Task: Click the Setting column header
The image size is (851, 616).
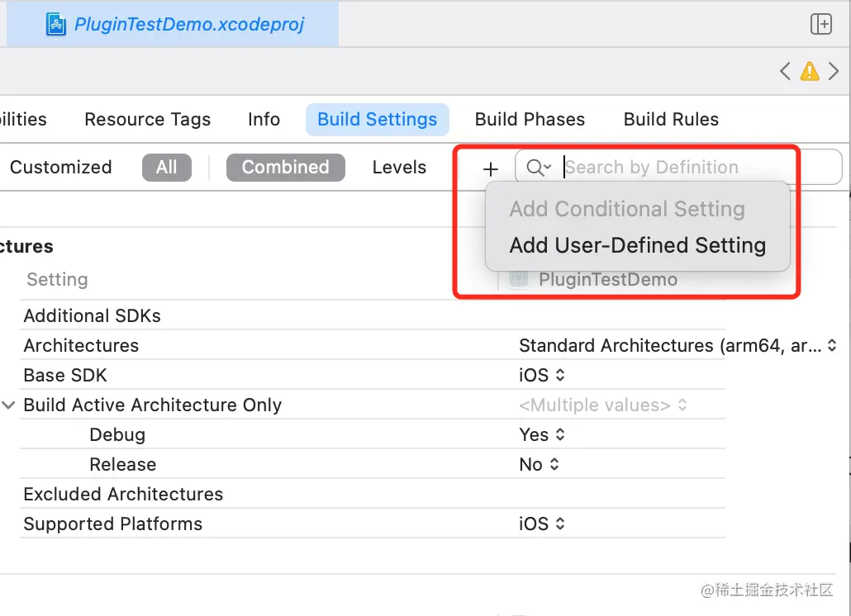Action: click(x=57, y=279)
